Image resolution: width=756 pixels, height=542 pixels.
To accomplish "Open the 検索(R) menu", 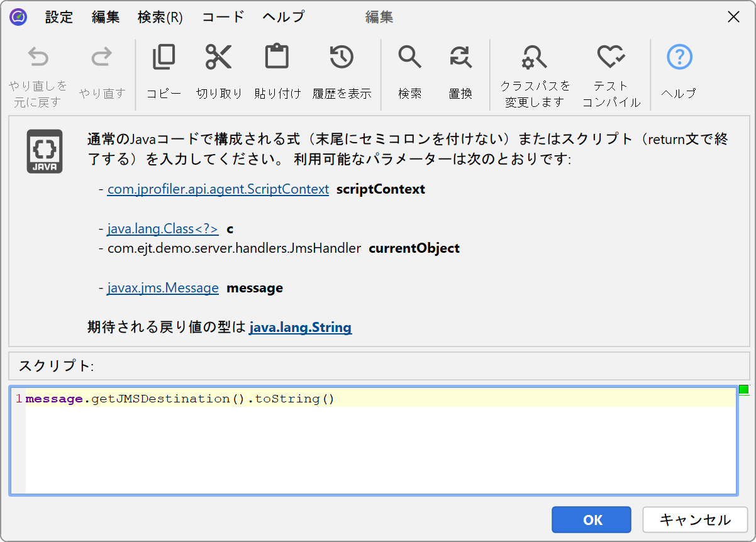I will [x=160, y=17].
